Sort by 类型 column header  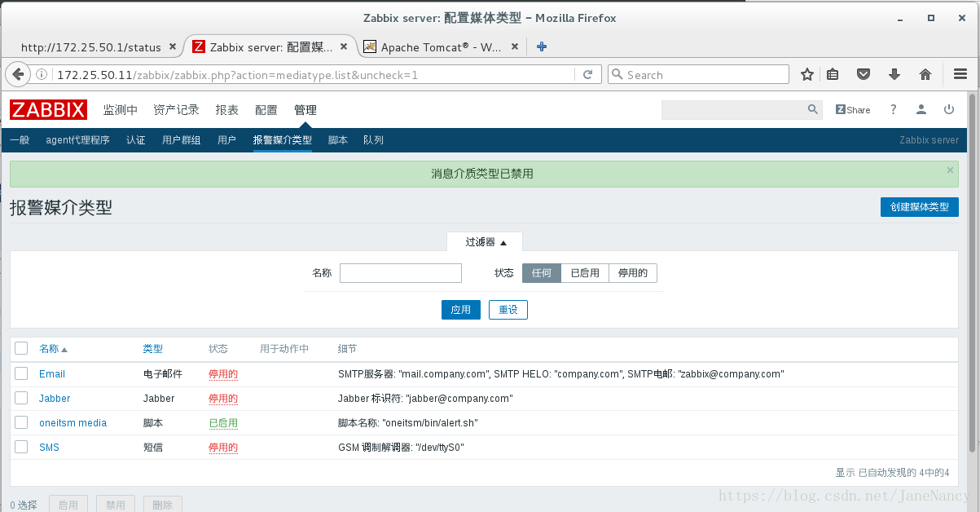click(x=152, y=349)
